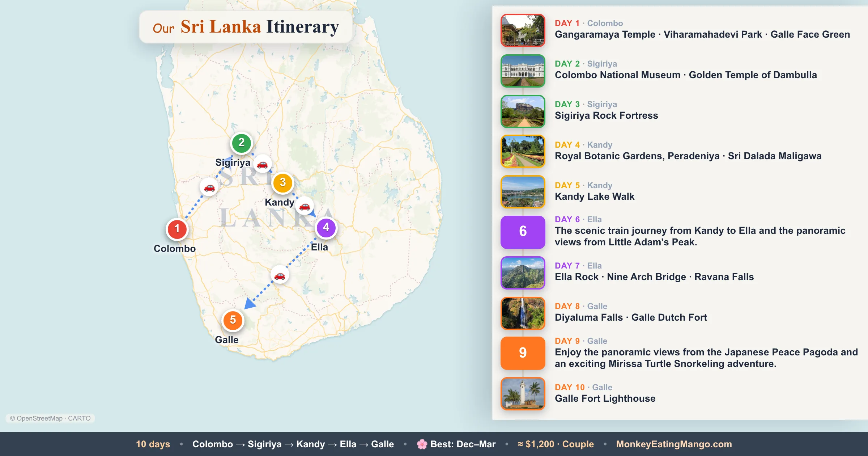Click Diyaluma Falls · Galle Dutch Fort line
The width and height of the screenshot is (868, 456).
pos(631,317)
